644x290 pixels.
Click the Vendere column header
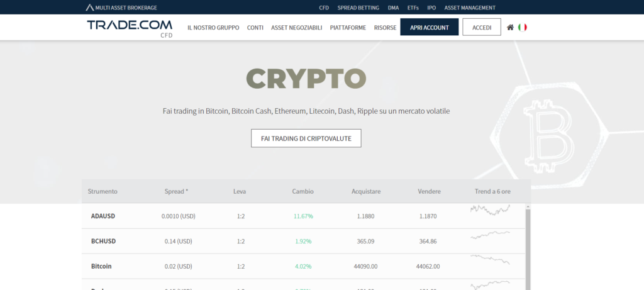pyautogui.click(x=429, y=191)
